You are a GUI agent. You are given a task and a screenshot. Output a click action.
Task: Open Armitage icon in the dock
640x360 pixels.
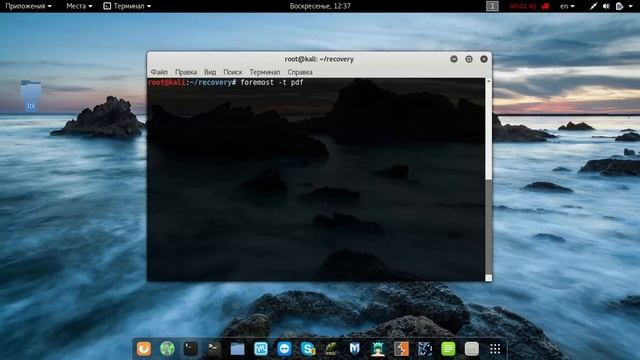tap(378, 349)
